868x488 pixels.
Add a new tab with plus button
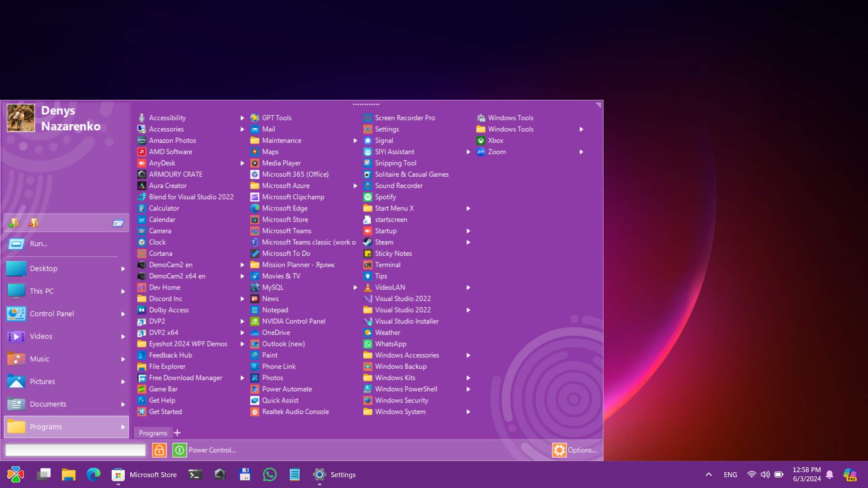pyautogui.click(x=177, y=433)
